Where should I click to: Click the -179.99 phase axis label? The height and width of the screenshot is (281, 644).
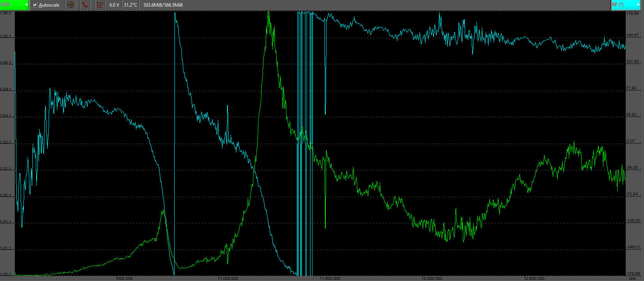633,274
